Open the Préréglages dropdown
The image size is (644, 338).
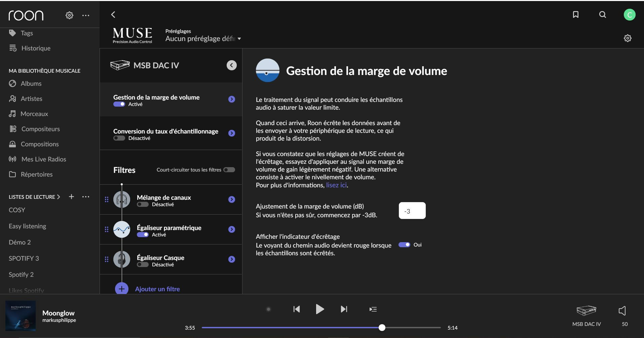(203, 39)
